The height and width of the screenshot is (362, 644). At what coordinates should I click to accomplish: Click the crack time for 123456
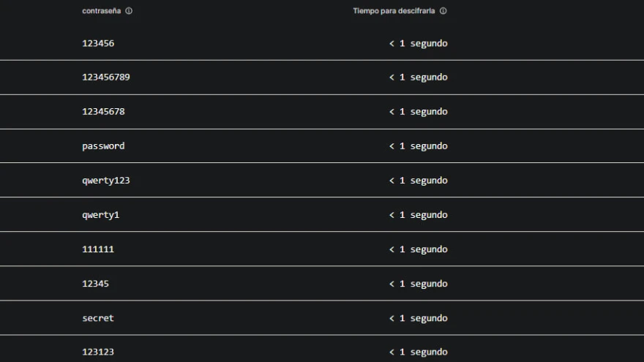[418, 43]
